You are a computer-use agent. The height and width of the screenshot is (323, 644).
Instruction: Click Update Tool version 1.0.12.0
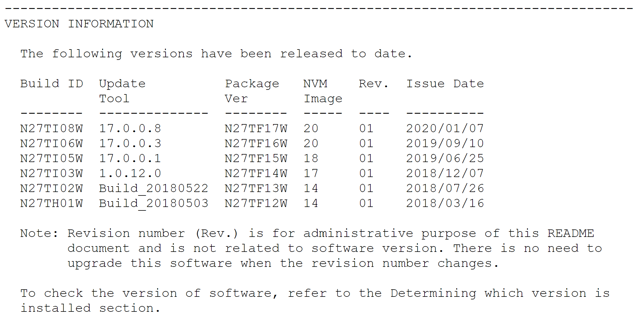pos(130,173)
